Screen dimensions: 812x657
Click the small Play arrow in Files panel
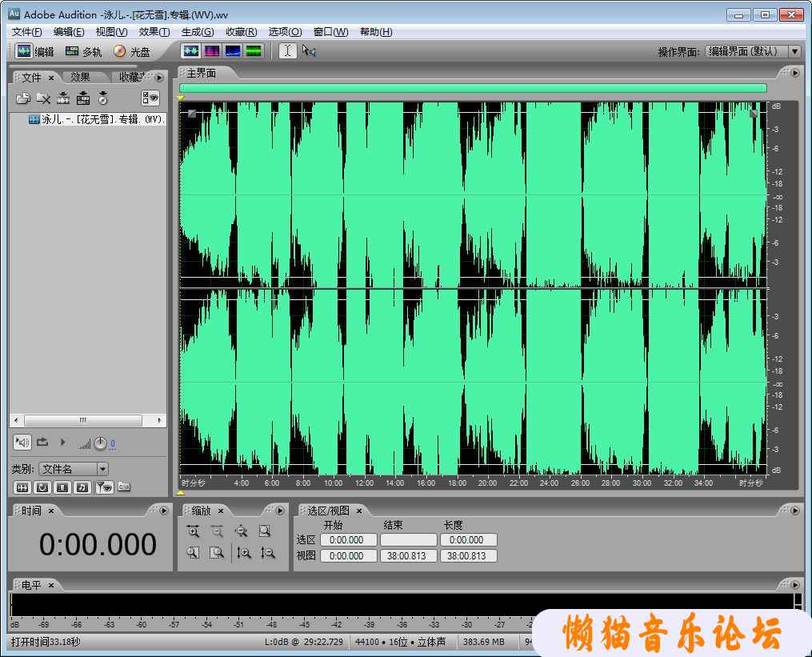[62, 442]
